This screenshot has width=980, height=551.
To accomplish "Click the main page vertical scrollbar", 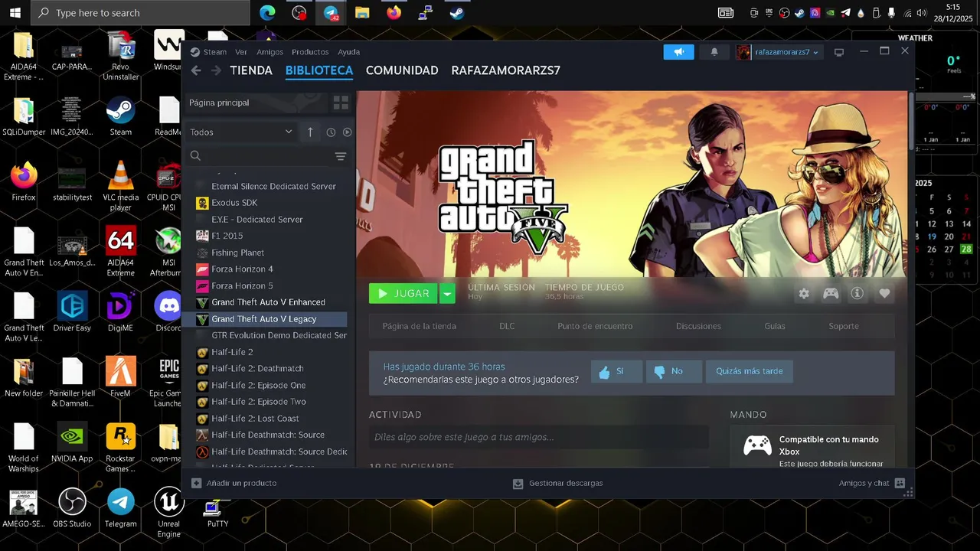I will pos(910,122).
